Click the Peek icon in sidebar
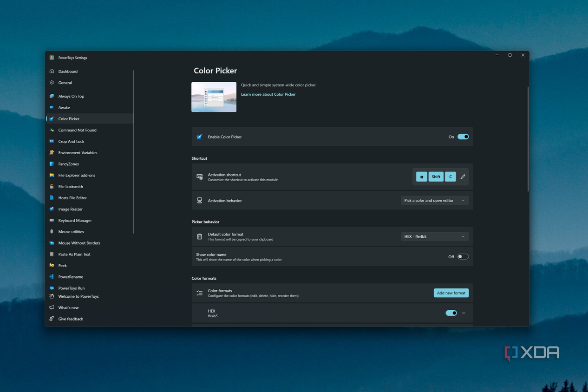The width and height of the screenshot is (588, 392). coord(52,266)
